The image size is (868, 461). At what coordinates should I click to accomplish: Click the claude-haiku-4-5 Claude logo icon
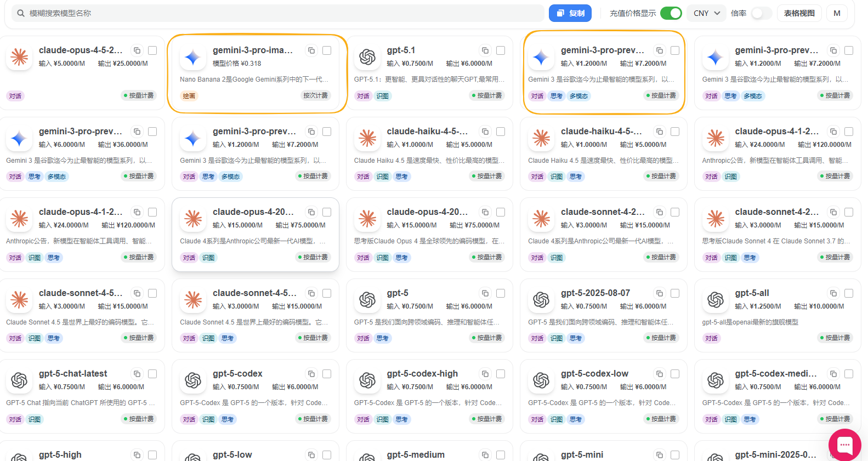pyautogui.click(x=367, y=138)
